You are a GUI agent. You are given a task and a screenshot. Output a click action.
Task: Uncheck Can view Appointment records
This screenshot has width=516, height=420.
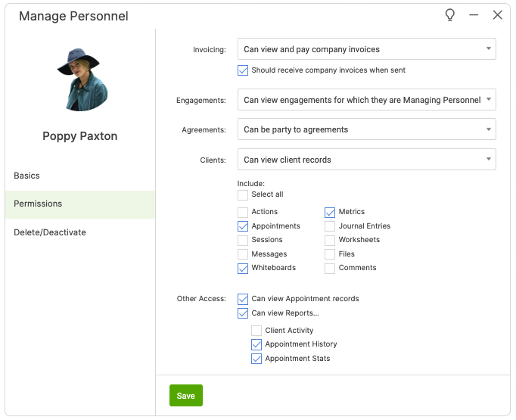[243, 299]
